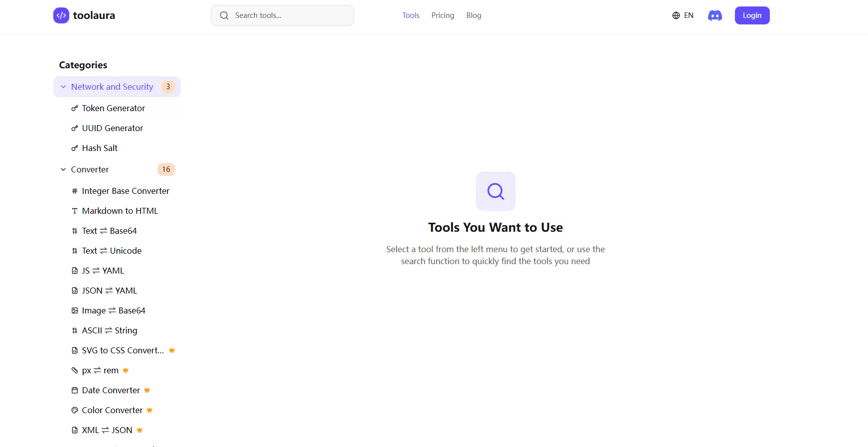Click the key icon beside Hash Salt
This screenshot has width=868, height=447.
(75, 148)
